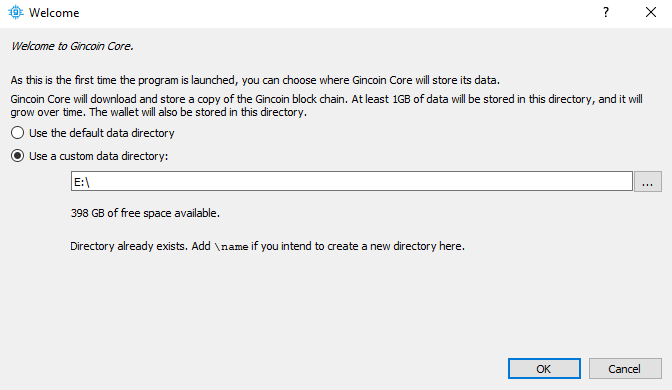
Task: Click the Gincoin Core icon in title bar
Action: pyautogui.click(x=16, y=12)
